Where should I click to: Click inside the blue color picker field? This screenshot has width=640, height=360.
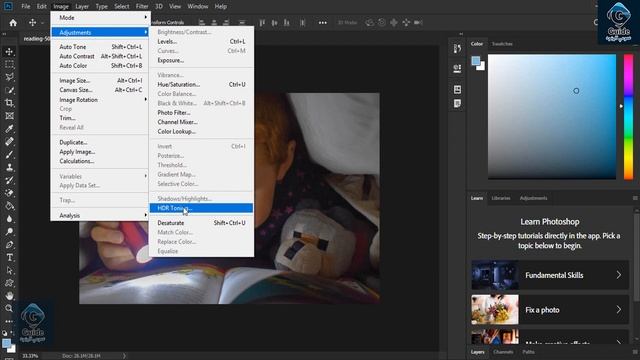552,117
